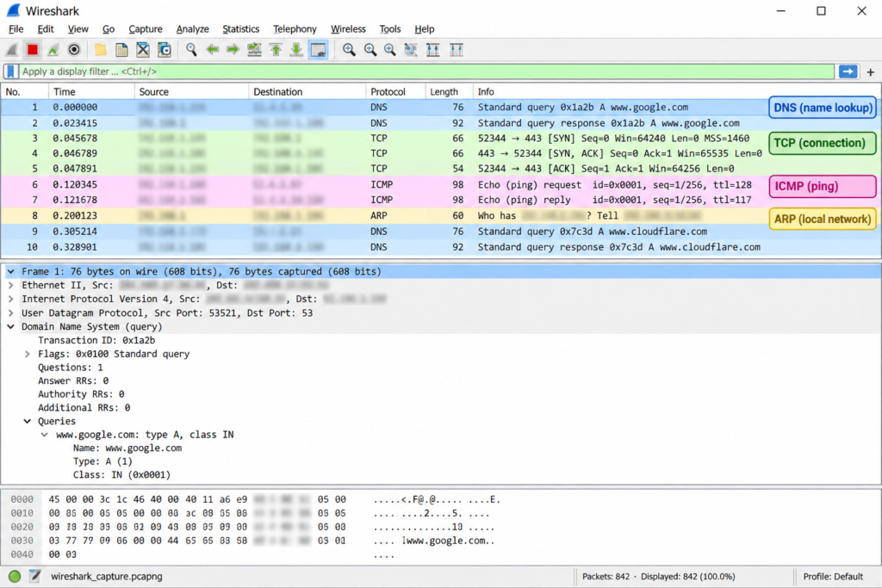Stop the running capture with the red square
This screenshot has width=882, height=588.
[33, 50]
